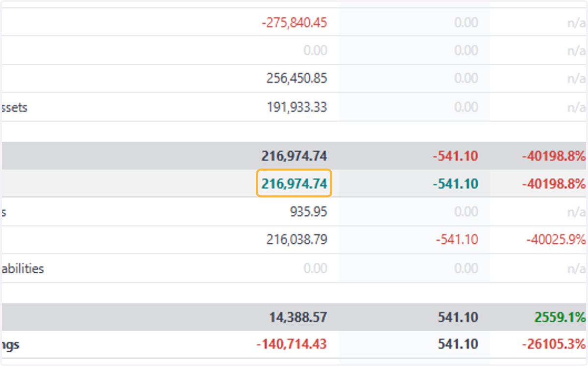Click bold 216,974.74 in the dark gray row

[294, 157]
